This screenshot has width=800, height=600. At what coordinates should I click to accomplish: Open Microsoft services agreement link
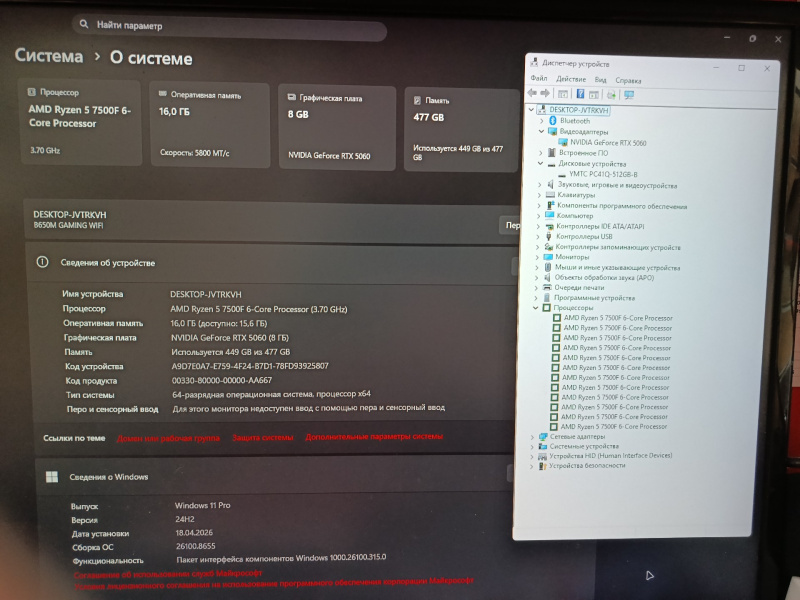(168, 574)
